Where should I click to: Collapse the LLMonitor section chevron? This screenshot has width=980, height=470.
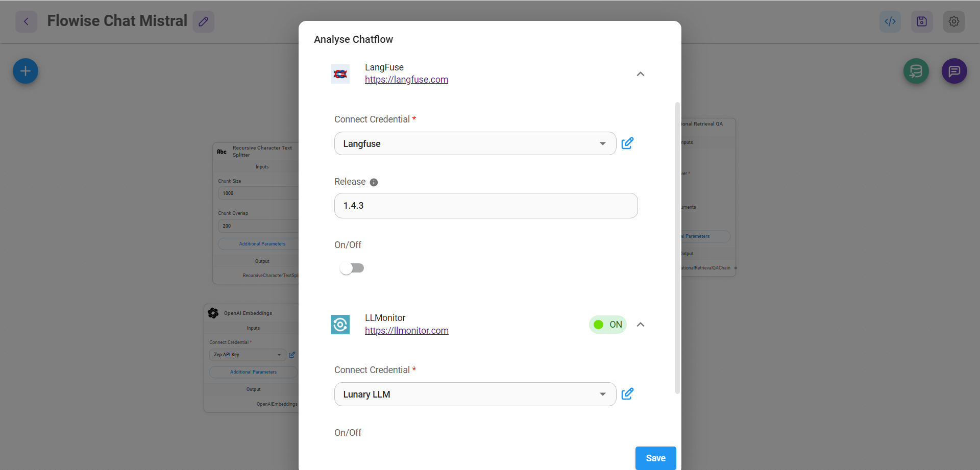(641, 324)
